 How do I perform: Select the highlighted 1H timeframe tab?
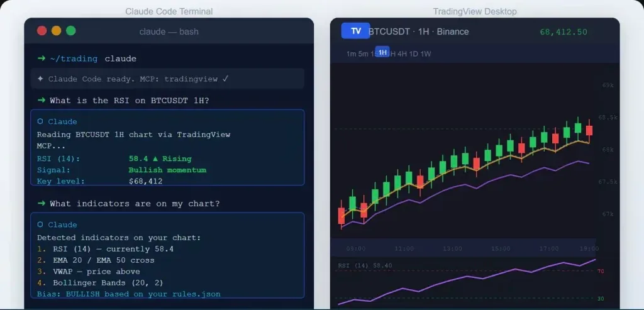pos(382,52)
